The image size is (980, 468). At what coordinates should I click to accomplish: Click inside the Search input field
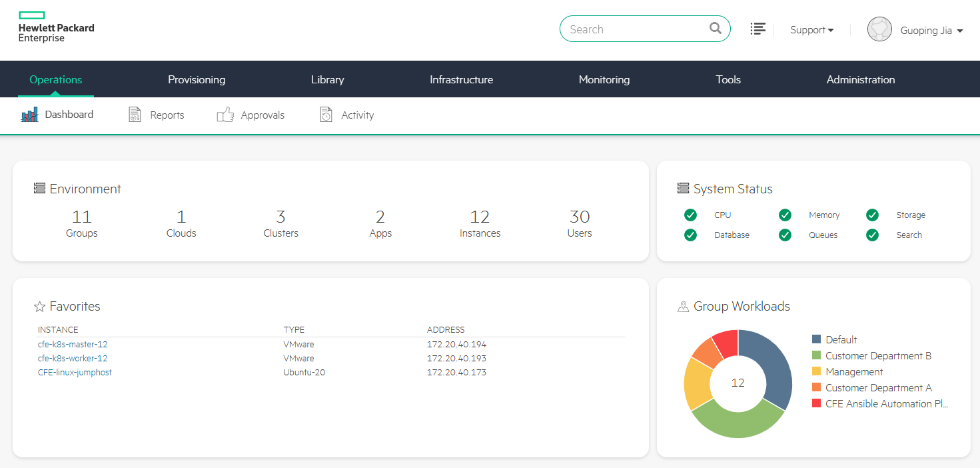(x=633, y=29)
